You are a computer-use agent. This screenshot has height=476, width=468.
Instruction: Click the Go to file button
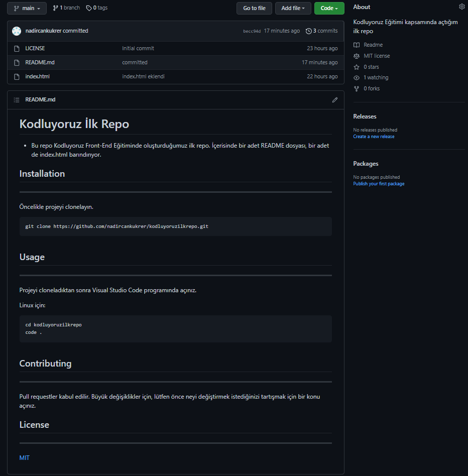coord(254,8)
